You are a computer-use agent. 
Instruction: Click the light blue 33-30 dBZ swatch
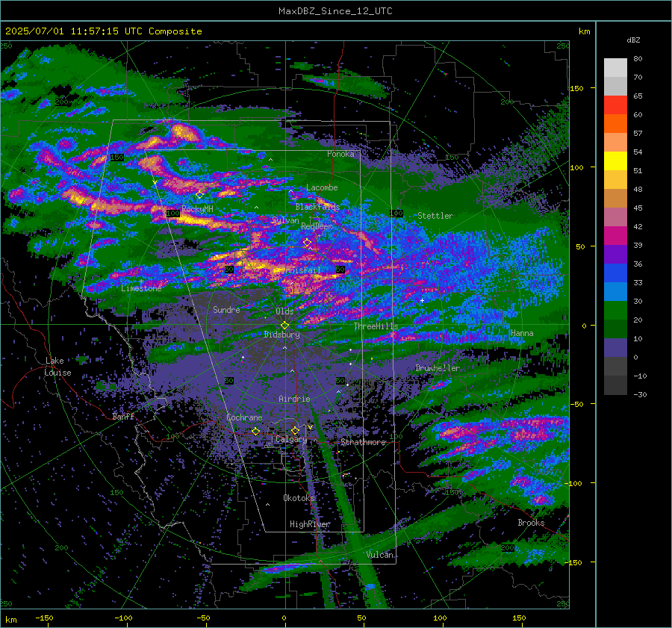tap(615, 292)
